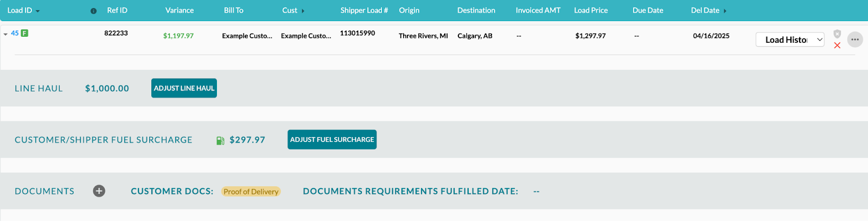The height and width of the screenshot is (221, 868).
Task: Open the Load History dropdown
Action: click(790, 40)
